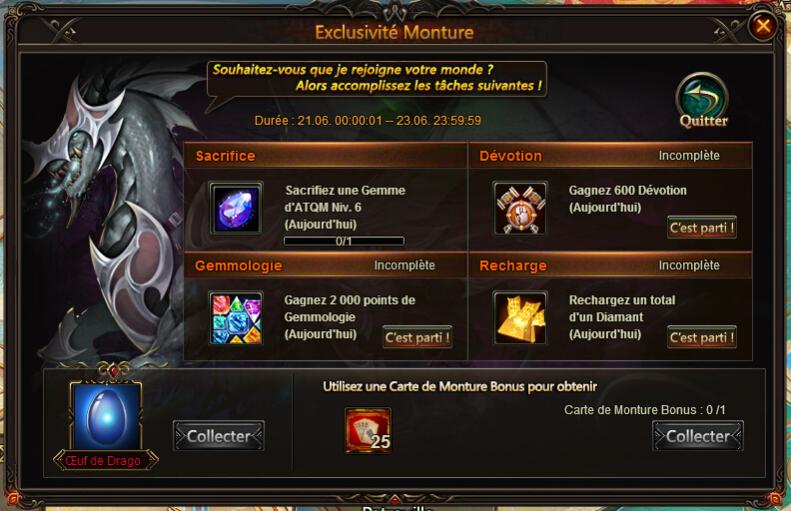Close the Exclusivité Monture window

(762, 25)
